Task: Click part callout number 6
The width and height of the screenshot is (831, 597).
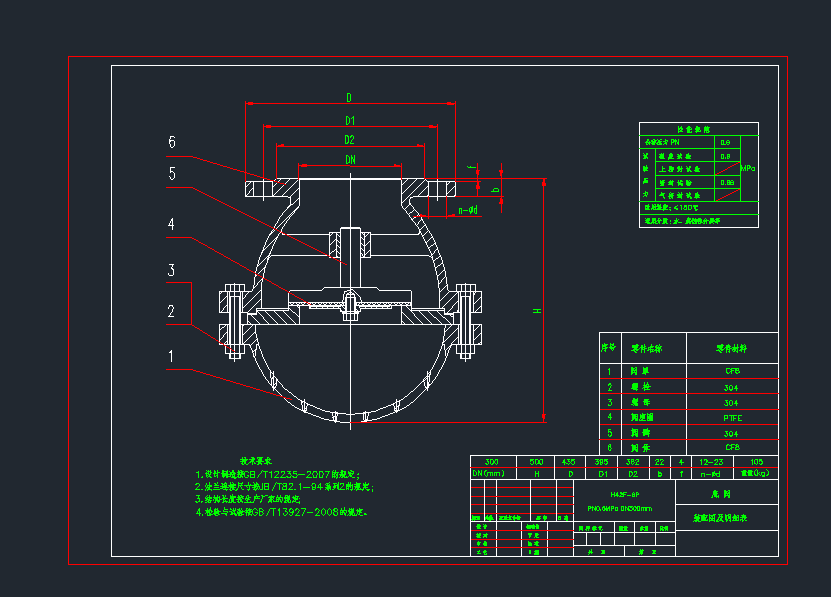Action: tap(171, 143)
